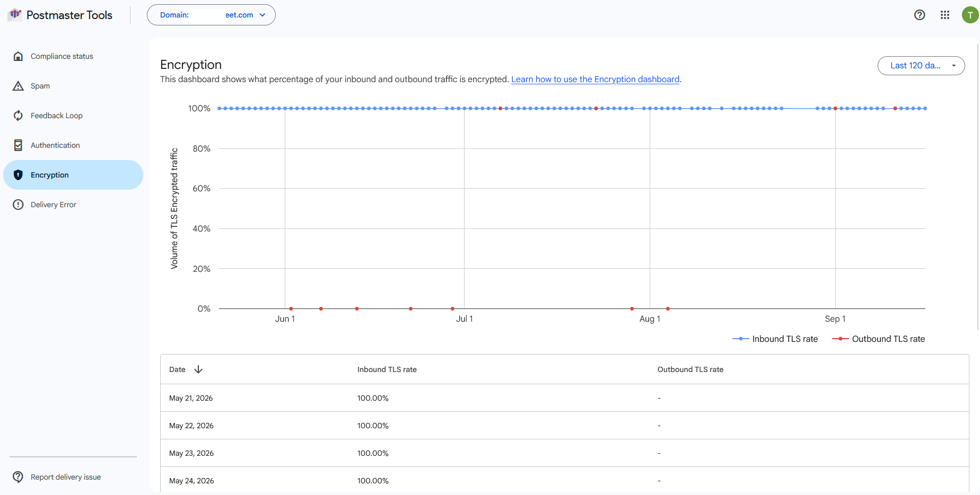
Task: Click the Jun 1 axis label
Action: pyautogui.click(x=285, y=319)
